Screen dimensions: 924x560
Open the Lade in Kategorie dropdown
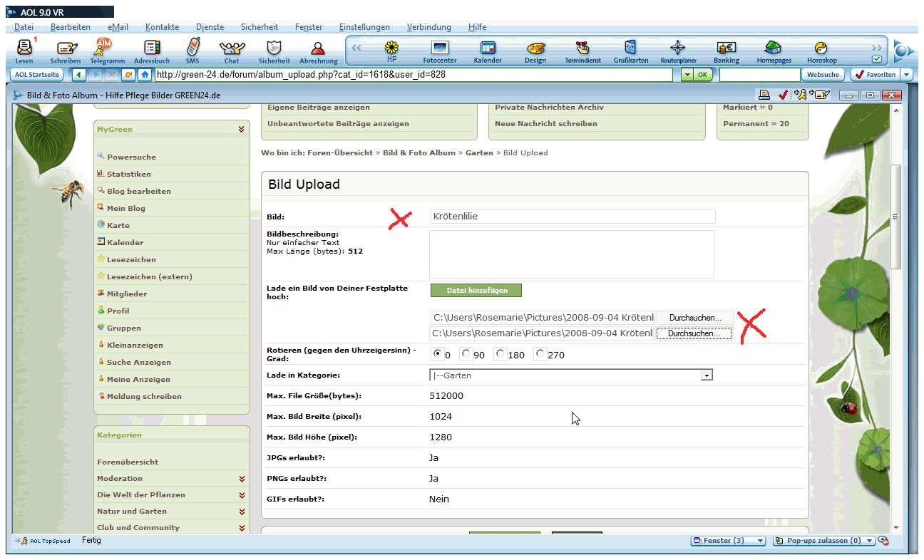[707, 375]
